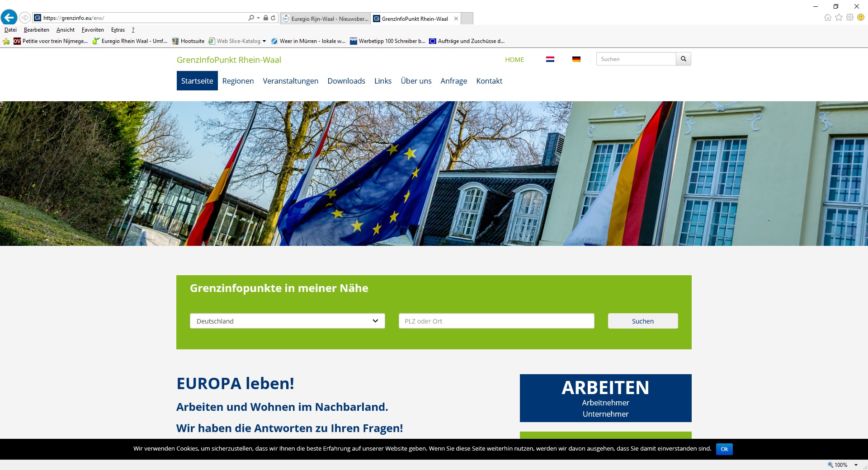Close the GrenzInfoPunkt Rhein-Waal tab
868x470 pixels.
(x=456, y=19)
